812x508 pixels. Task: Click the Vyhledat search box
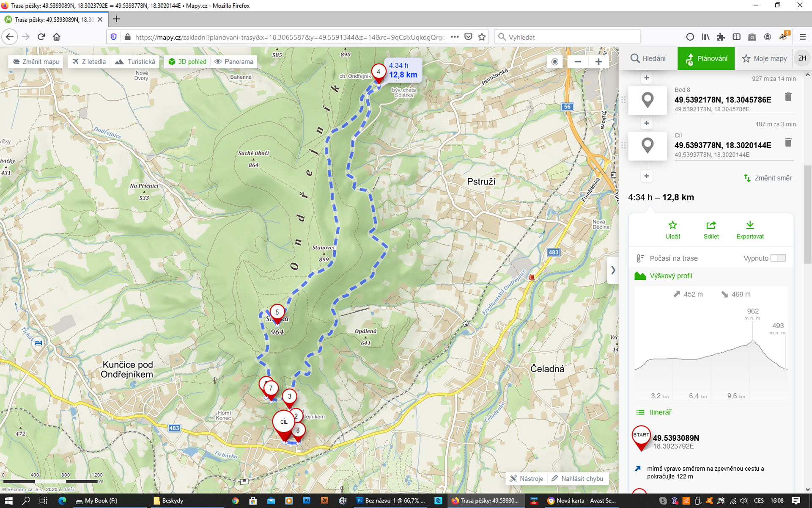(x=567, y=37)
